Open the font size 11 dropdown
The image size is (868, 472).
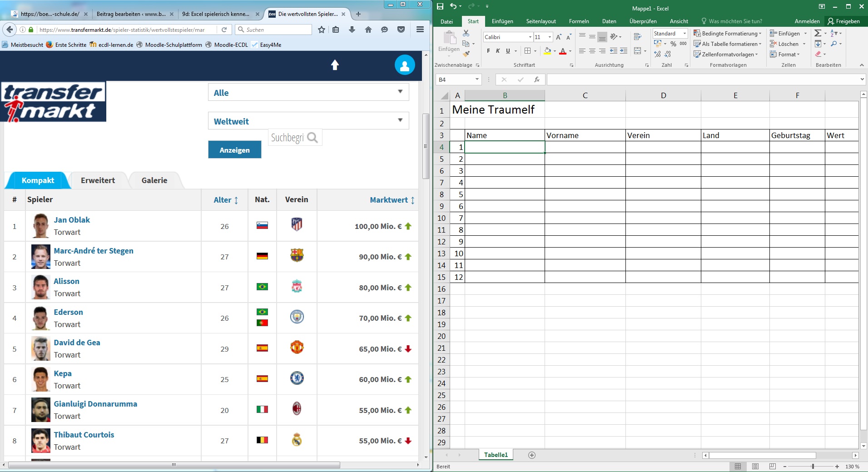[550, 37]
